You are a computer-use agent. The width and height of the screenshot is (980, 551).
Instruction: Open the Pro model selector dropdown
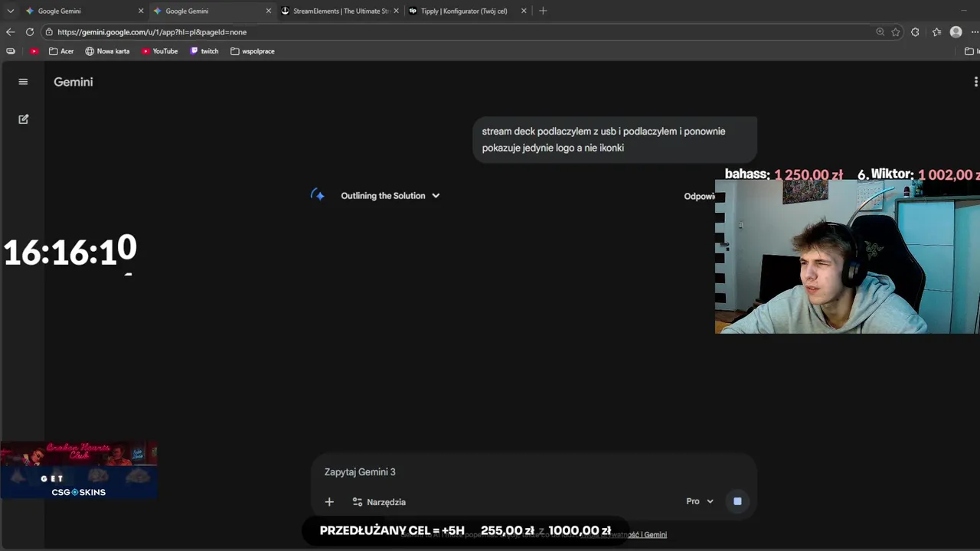[x=700, y=501]
